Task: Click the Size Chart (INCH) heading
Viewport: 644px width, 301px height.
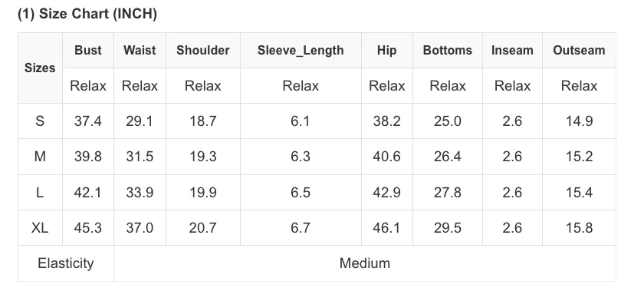Action: pos(87,14)
